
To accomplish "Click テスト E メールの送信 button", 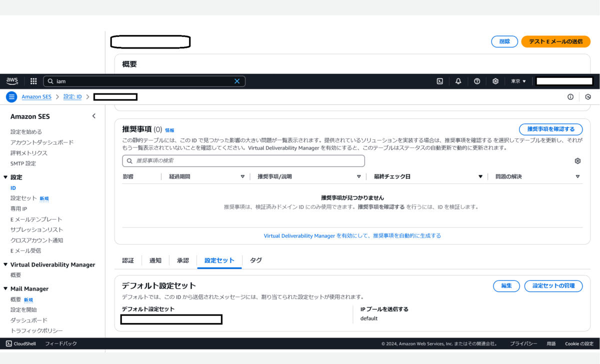I will pyautogui.click(x=556, y=41).
